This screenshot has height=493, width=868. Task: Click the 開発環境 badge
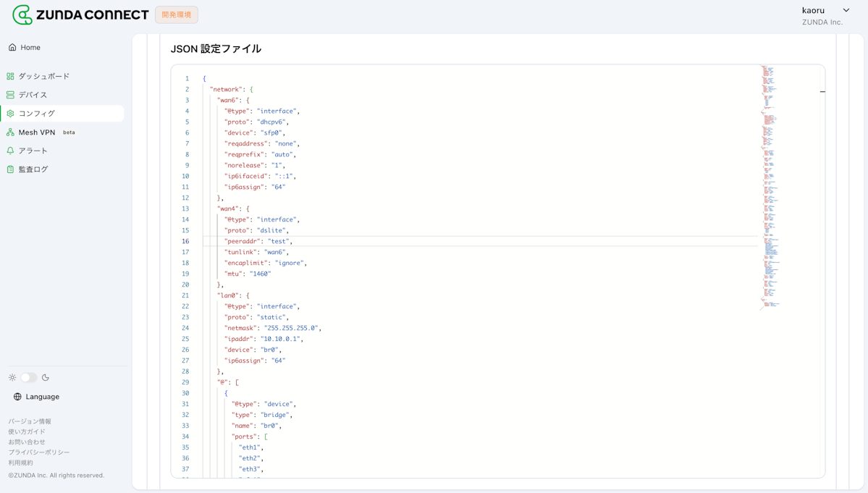pos(177,15)
